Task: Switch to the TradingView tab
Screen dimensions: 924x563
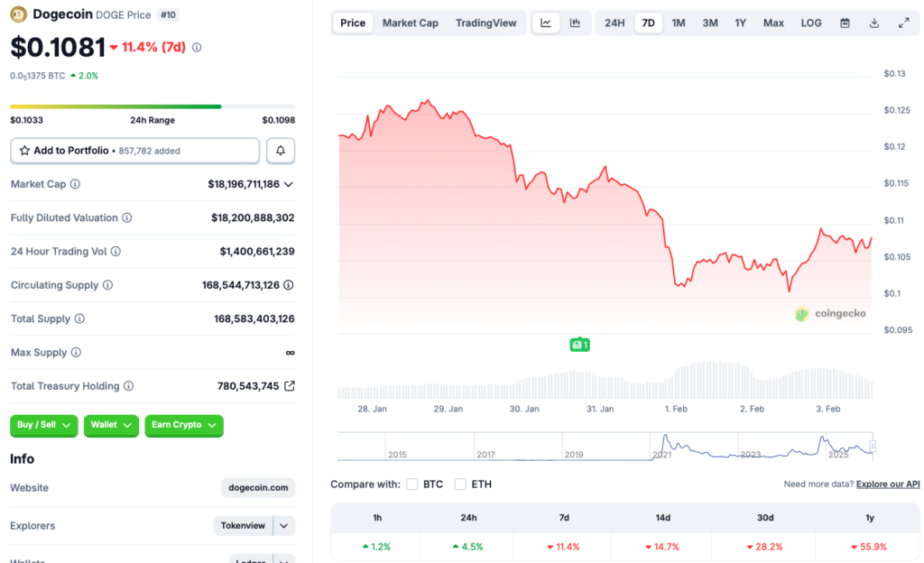Action: pyautogui.click(x=485, y=23)
